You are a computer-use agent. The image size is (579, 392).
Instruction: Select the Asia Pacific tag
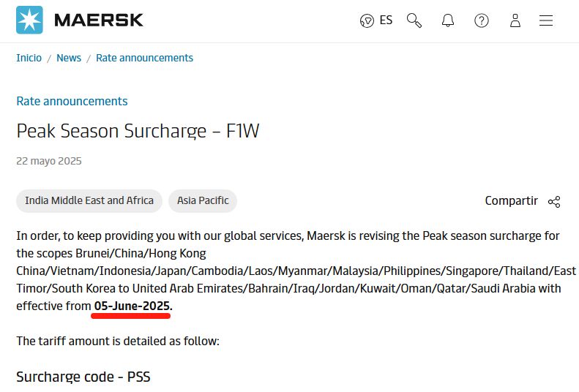click(x=203, y=200)
